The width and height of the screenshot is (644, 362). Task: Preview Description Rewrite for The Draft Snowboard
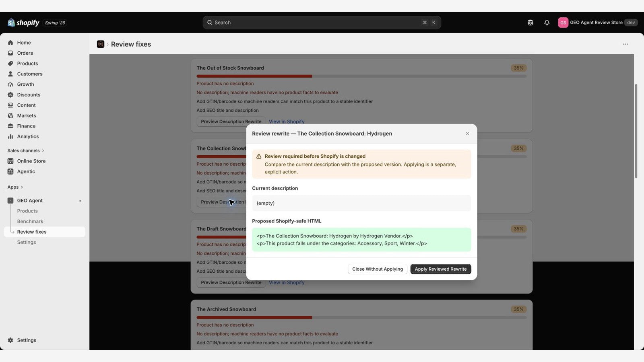231,282
